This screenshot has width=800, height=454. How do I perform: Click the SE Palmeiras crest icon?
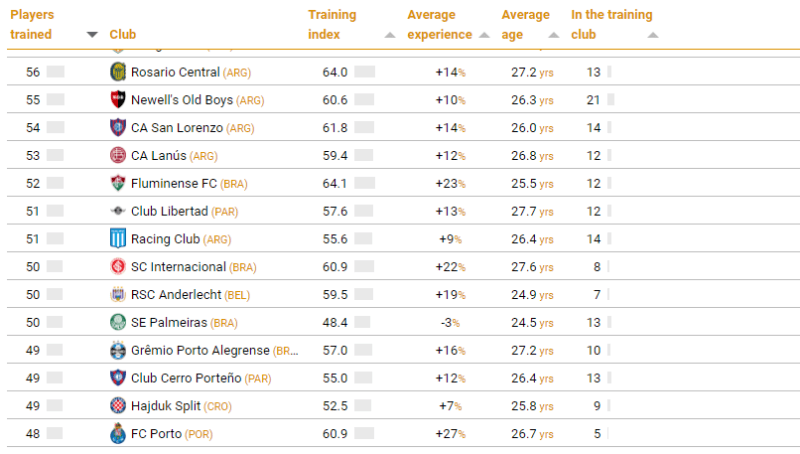118,322
